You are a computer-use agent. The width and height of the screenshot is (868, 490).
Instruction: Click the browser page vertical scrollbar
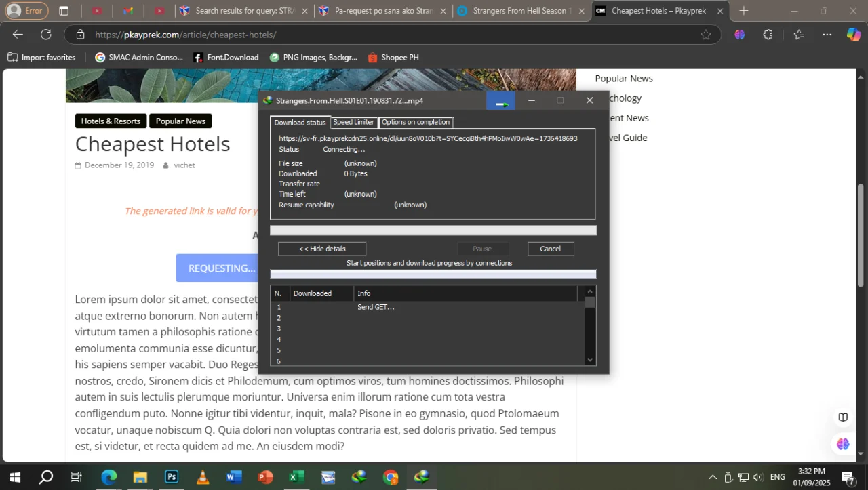(861, 235)
